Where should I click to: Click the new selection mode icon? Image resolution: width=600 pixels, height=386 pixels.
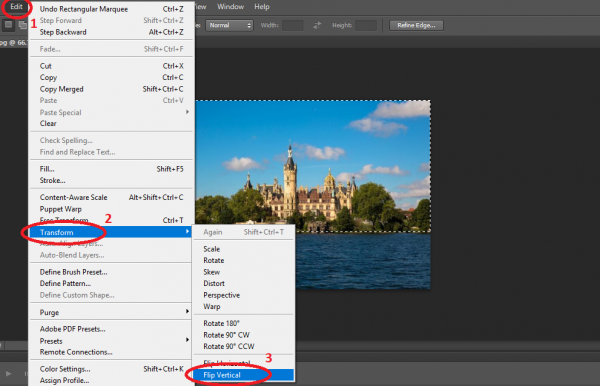tap(8, 25)
